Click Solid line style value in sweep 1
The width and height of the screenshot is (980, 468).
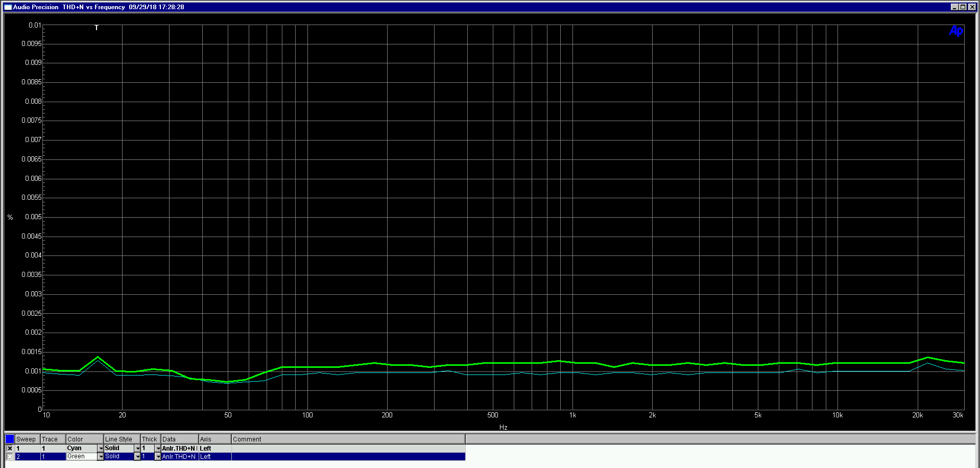tap(119, 448)
